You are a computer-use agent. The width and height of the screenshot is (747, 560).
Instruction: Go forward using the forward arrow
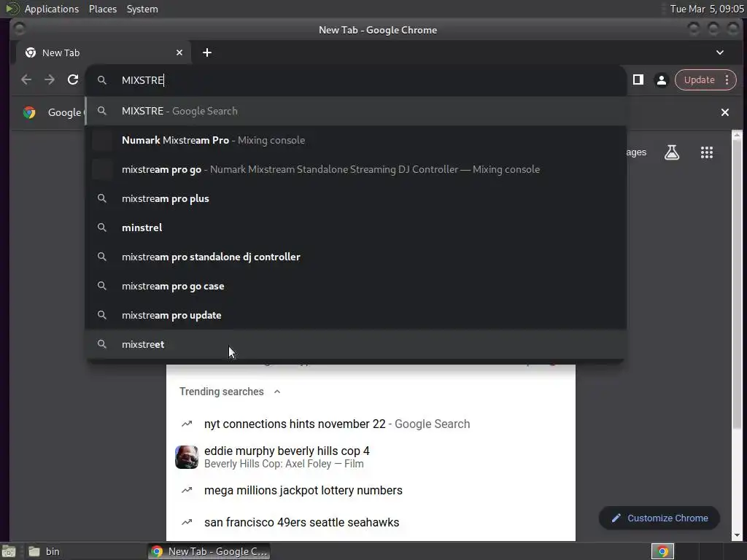point(50,79)
